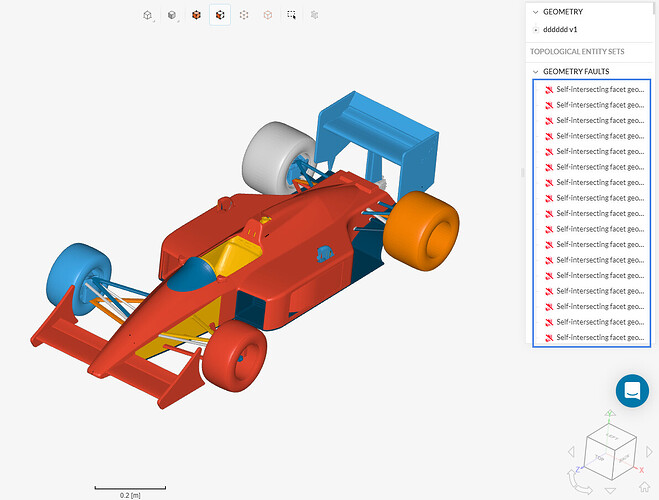Click the right panel scrollbar thumb
The image size is (659, 500).
click(x=654, y=7)
